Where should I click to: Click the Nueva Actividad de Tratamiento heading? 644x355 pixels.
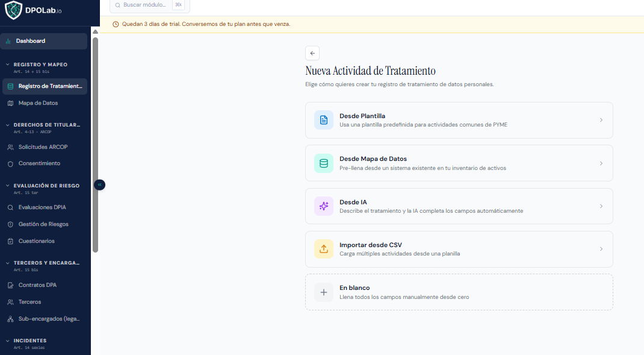click(x=370, y=71)
